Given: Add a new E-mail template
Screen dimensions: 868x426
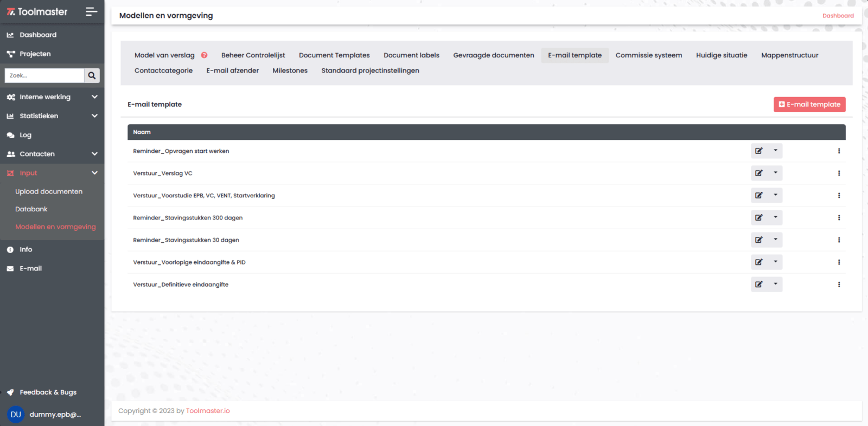Looking at the screenshot, I should tap(809, 105).
